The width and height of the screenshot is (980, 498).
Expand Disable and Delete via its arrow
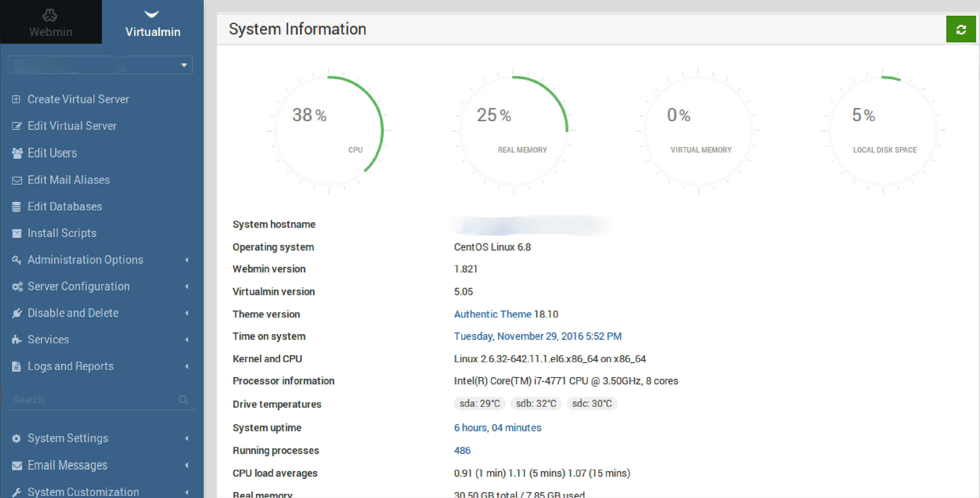coord(187,313)
